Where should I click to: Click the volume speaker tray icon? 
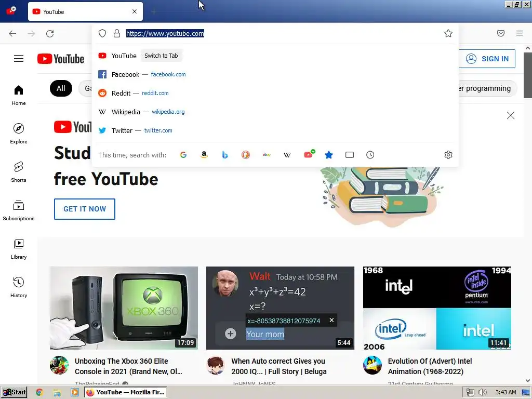point(482,392)
